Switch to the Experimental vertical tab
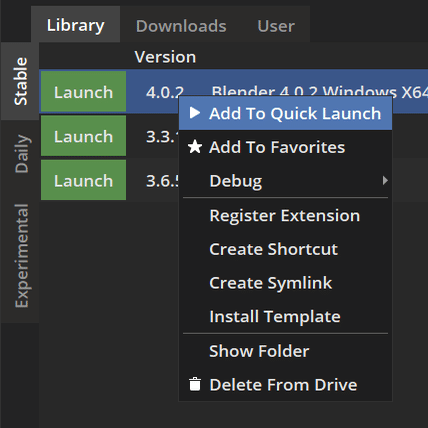 pos(21,256)
